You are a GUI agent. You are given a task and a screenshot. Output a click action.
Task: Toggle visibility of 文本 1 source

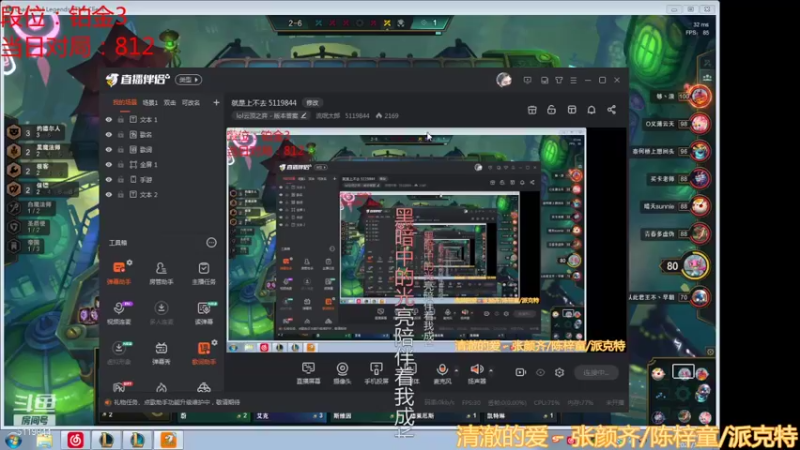click(109, 119)
